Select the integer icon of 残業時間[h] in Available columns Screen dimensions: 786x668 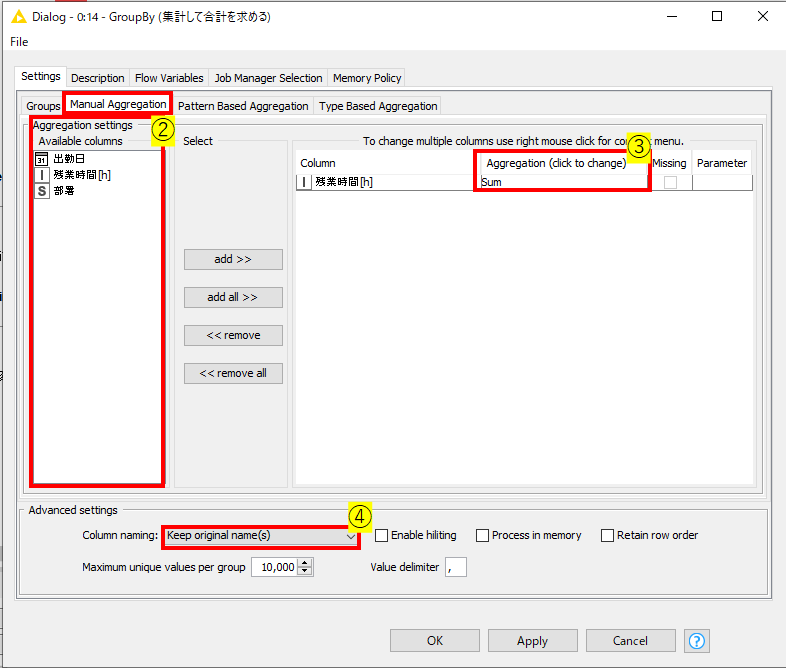click(41, 175)
